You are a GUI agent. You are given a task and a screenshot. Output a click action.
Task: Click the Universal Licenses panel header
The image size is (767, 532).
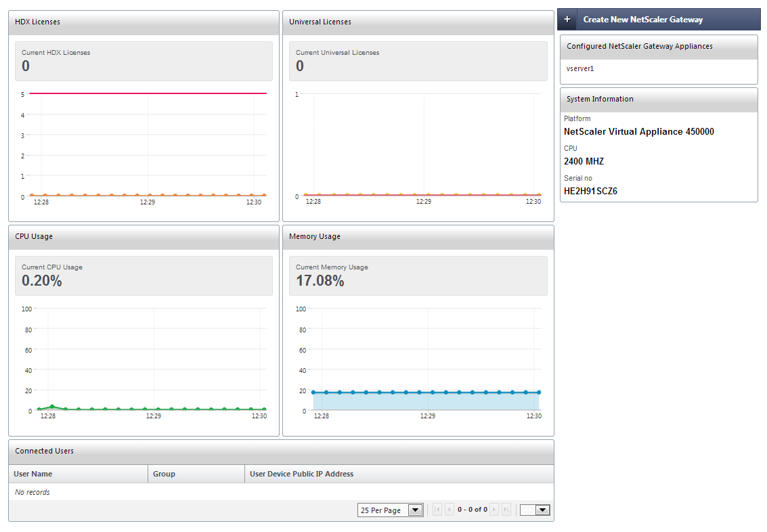418,22
